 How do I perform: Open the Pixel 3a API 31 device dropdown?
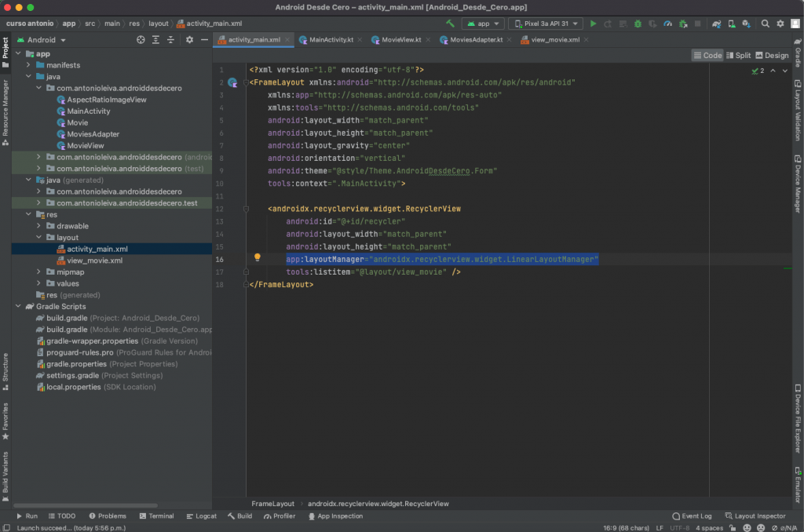pos(546,24)
